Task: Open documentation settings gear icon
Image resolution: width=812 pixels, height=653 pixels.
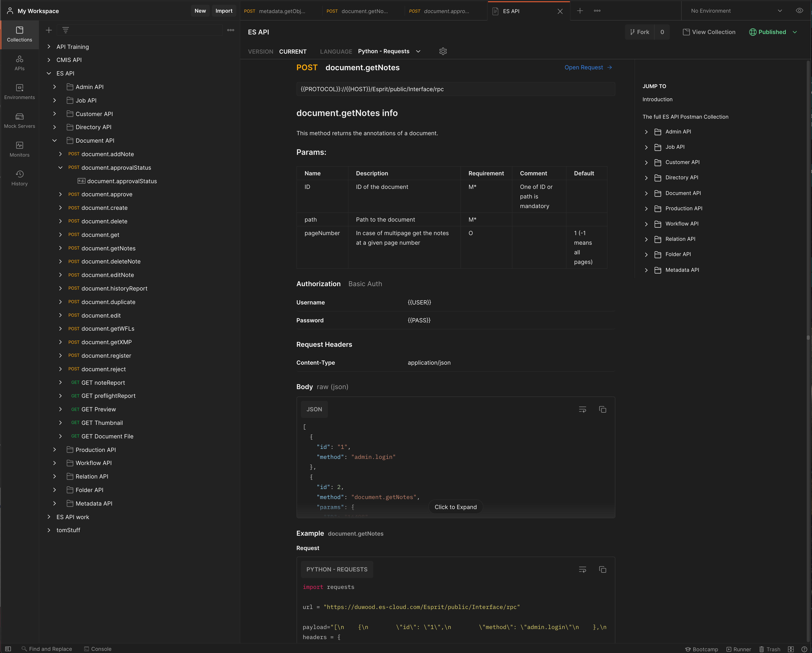Action: tap(443, 51)
